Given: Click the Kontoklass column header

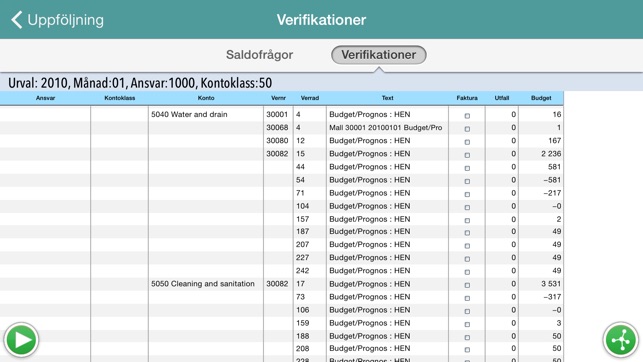Looking at the screenshot, I should (119, 98).
